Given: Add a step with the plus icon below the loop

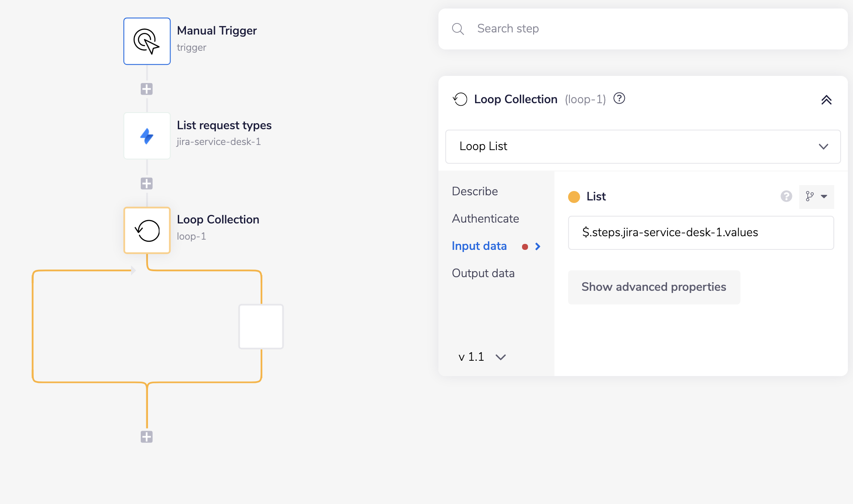Looking at the screenshot, I should tap(147, 436).
